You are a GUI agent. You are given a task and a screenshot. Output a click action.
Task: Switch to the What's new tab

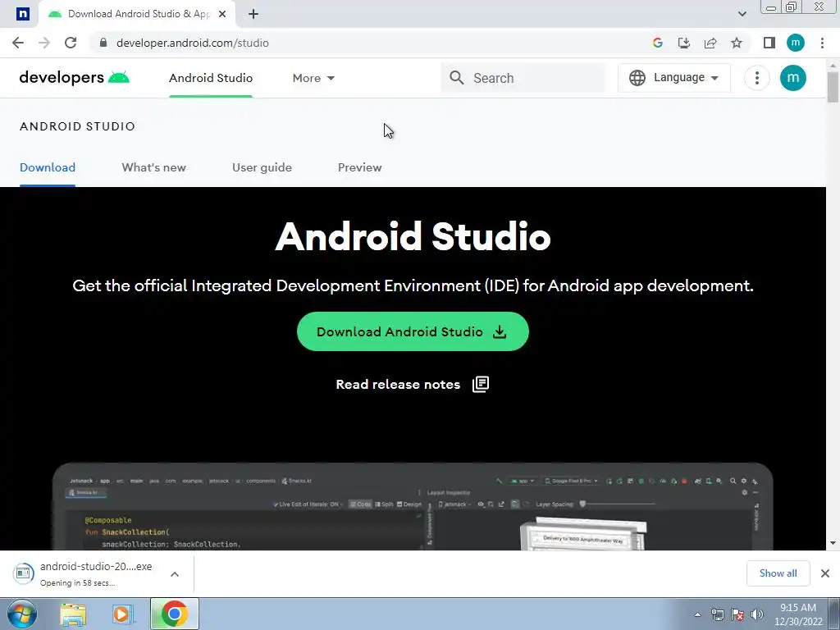[153, 167]
